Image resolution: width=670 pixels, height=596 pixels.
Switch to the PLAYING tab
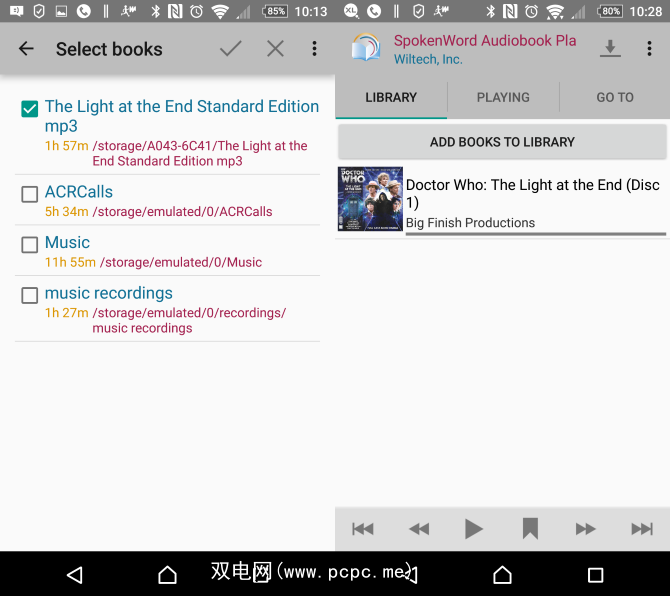pyautogui.click(x=503, y=97)
